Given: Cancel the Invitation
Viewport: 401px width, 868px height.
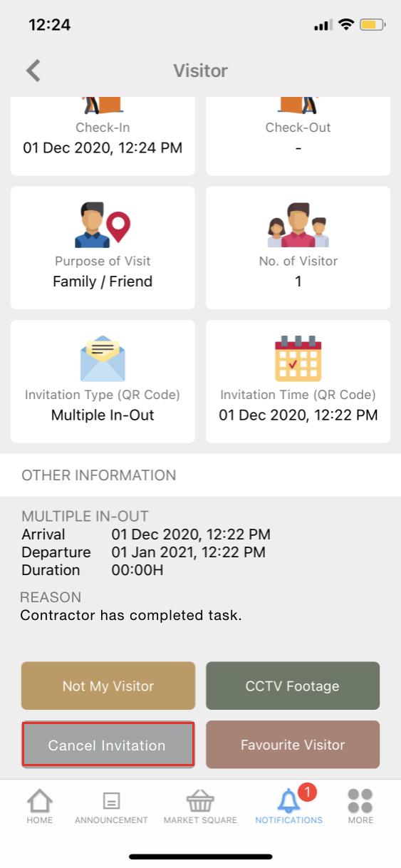Looking at the screenshot, I should (x=108, y=745).
